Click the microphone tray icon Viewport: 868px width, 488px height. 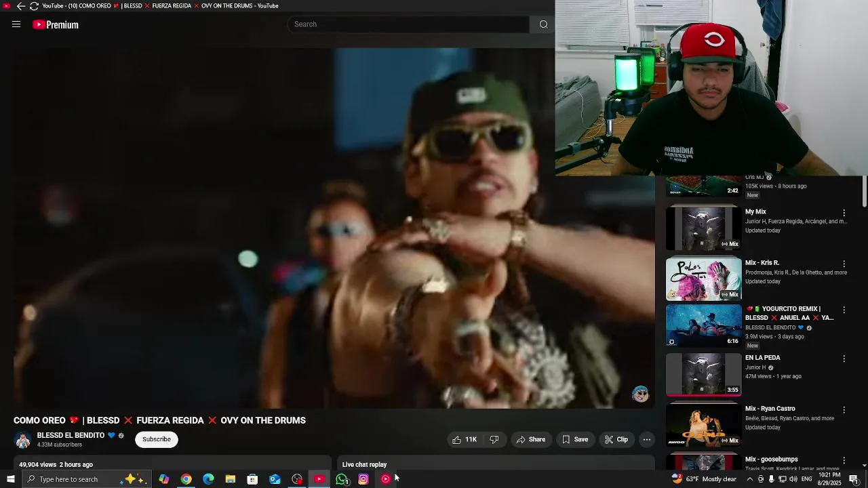(x=771, y=479)
